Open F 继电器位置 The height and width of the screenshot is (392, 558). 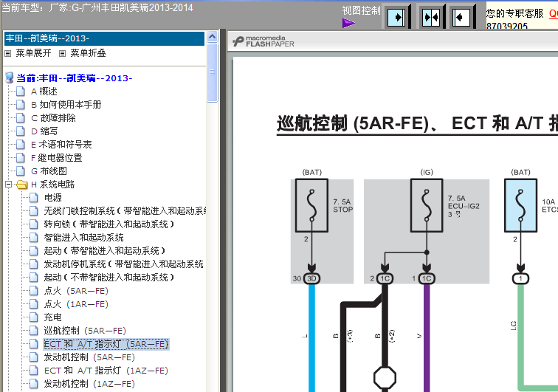coord(57,158)
